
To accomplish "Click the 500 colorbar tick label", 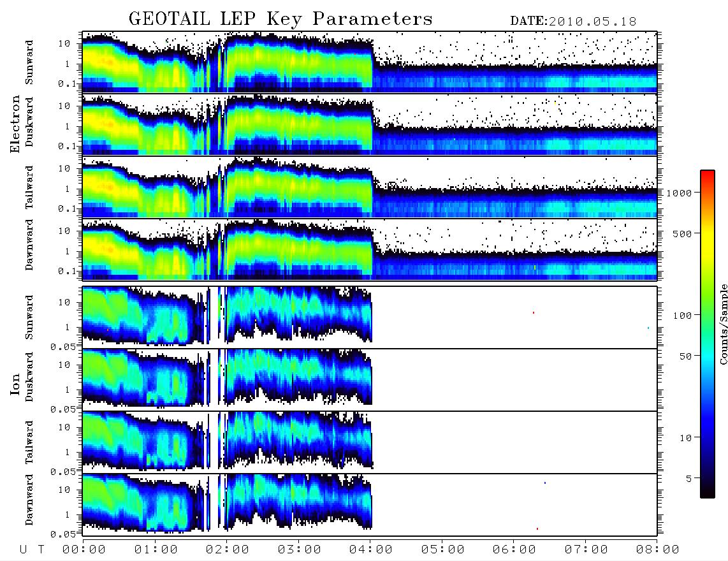I will (682, 233).
